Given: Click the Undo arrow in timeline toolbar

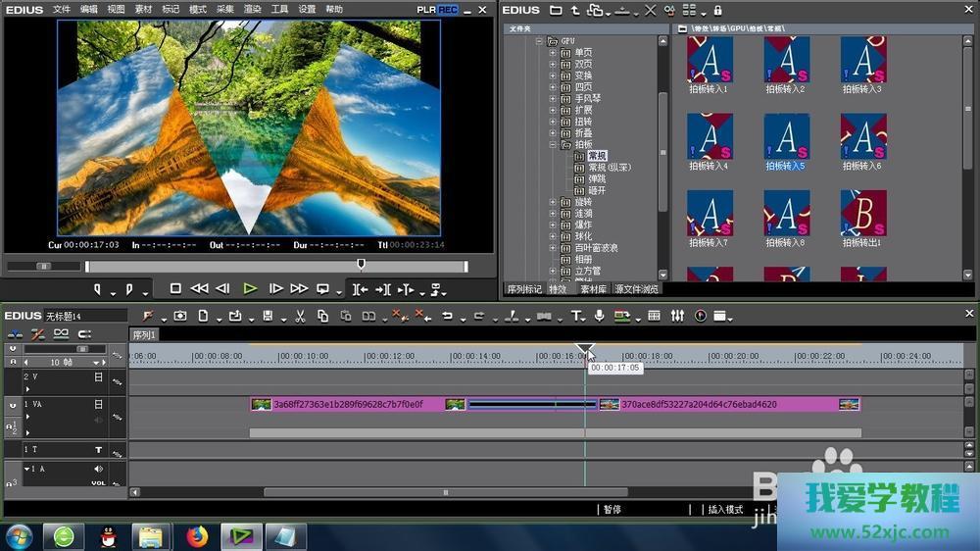Looking at the screenshot, I should (447, 316).
